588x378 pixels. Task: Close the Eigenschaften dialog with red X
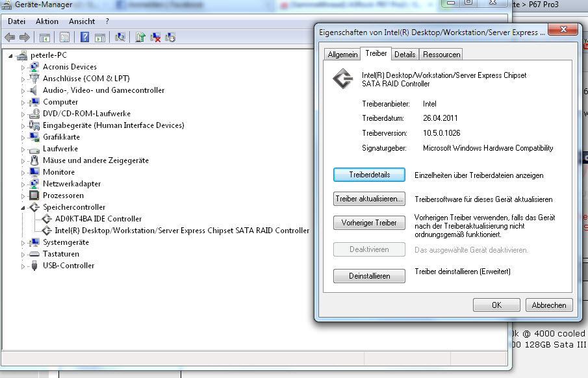(563, 29)
